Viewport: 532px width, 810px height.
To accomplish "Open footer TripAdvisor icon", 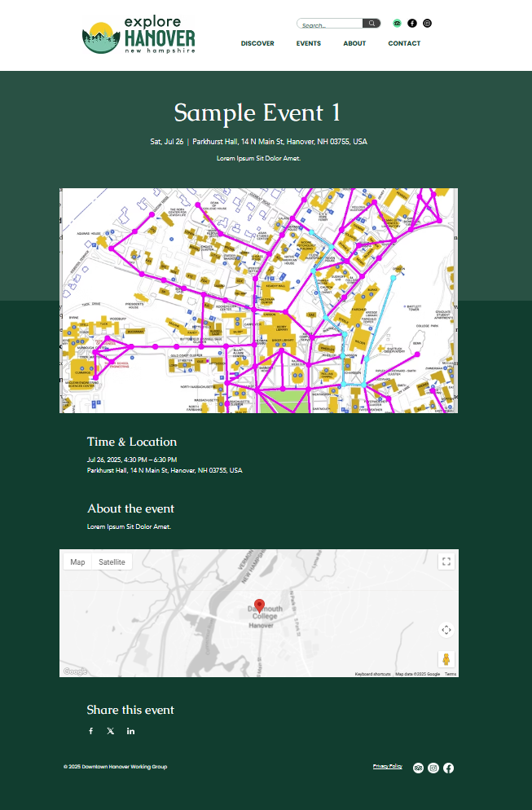I will pos(419,768).
